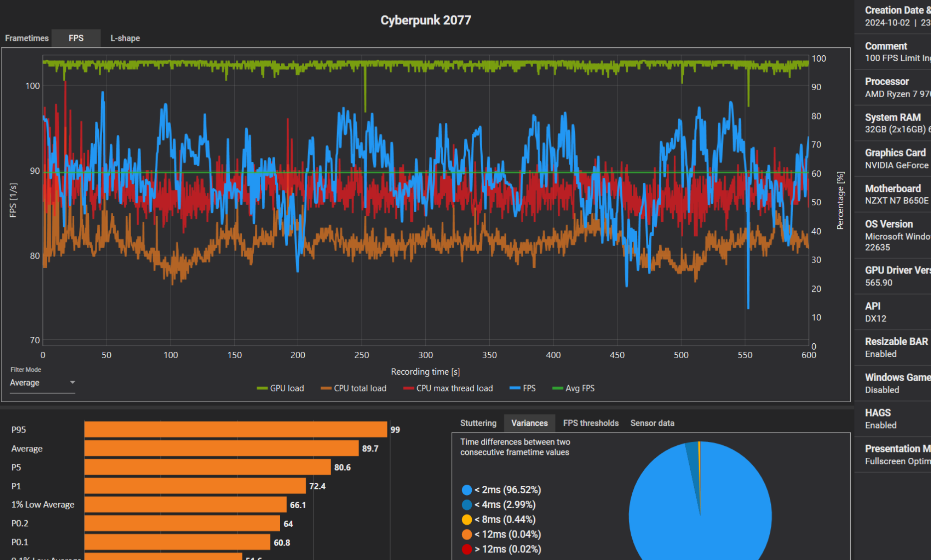Click the variances description text
The width and height of the screenshot is (931, 560).
pos(515,447)
